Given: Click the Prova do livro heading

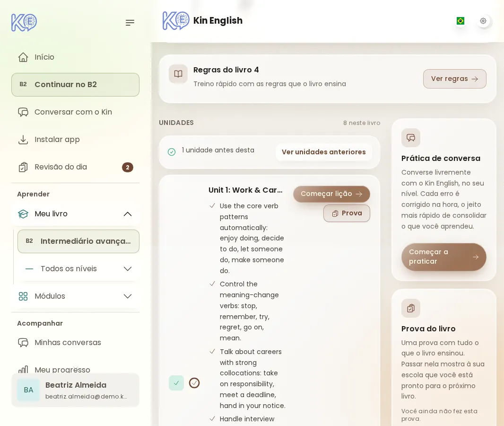Looking at the screenshot, I should coord(428,328).
